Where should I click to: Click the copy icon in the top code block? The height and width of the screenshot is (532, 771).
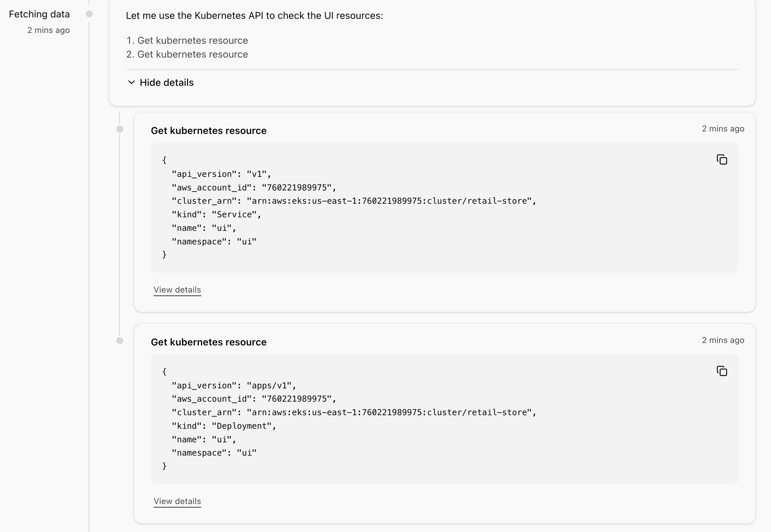pyautogui.click(x=722, y=160)
